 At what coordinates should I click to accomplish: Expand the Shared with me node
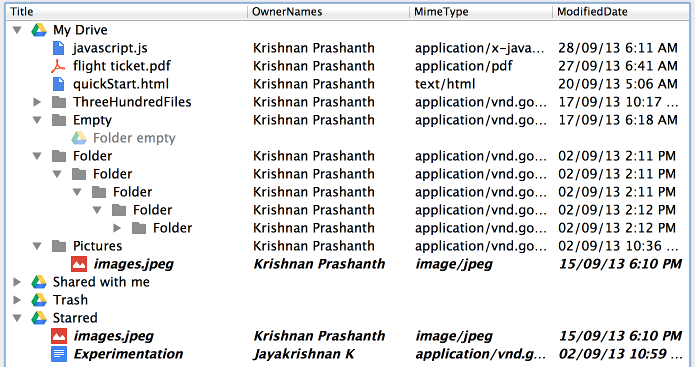(17, 282)
